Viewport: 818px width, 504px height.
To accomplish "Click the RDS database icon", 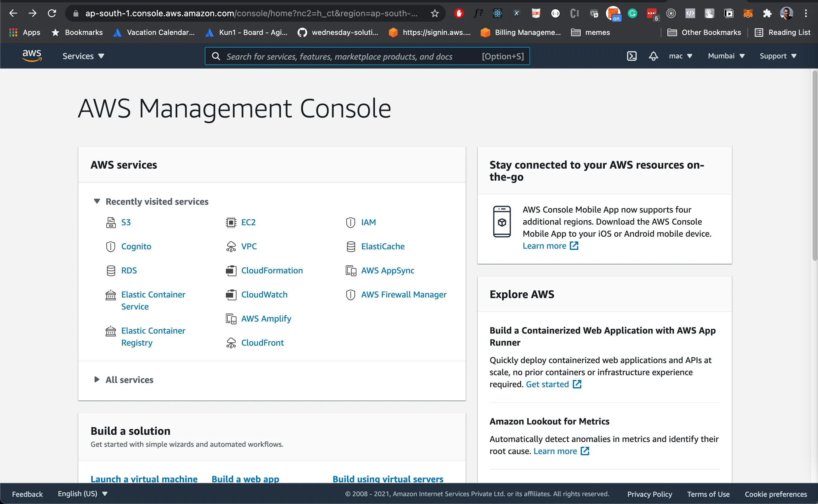I will pos(111,270).
